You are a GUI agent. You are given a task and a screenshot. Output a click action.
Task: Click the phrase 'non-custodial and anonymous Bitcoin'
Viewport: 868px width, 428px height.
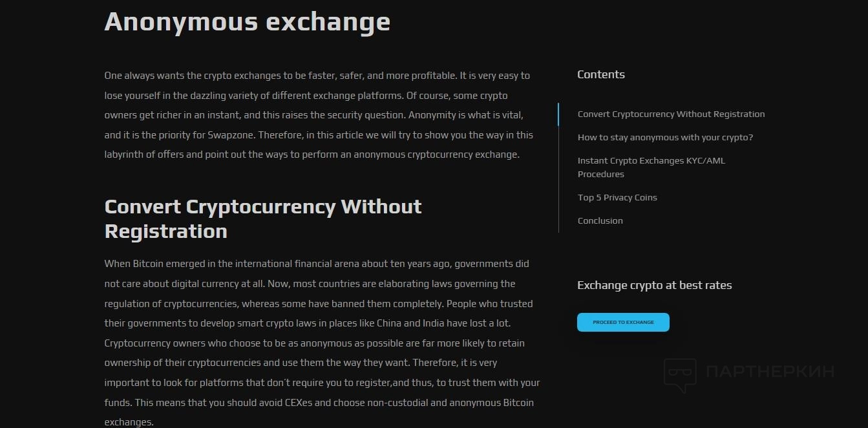click(450, 403)
